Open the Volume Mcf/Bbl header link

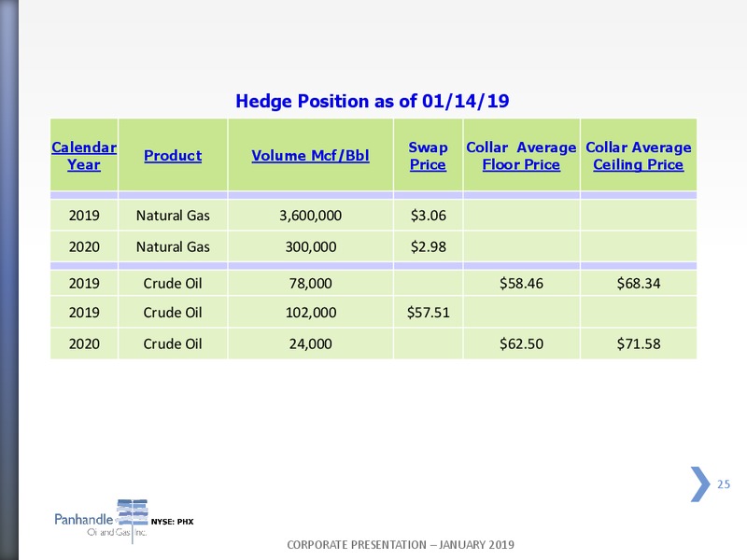point(310,156)
